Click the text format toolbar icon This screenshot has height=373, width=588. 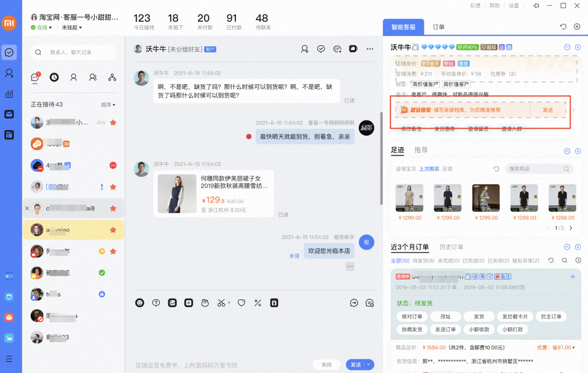point(156,303)
